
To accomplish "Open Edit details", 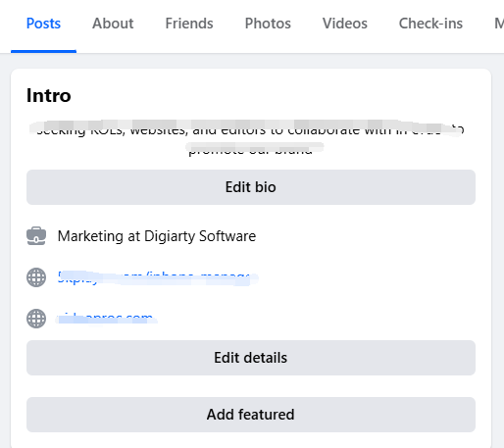I will pos(251,358).
